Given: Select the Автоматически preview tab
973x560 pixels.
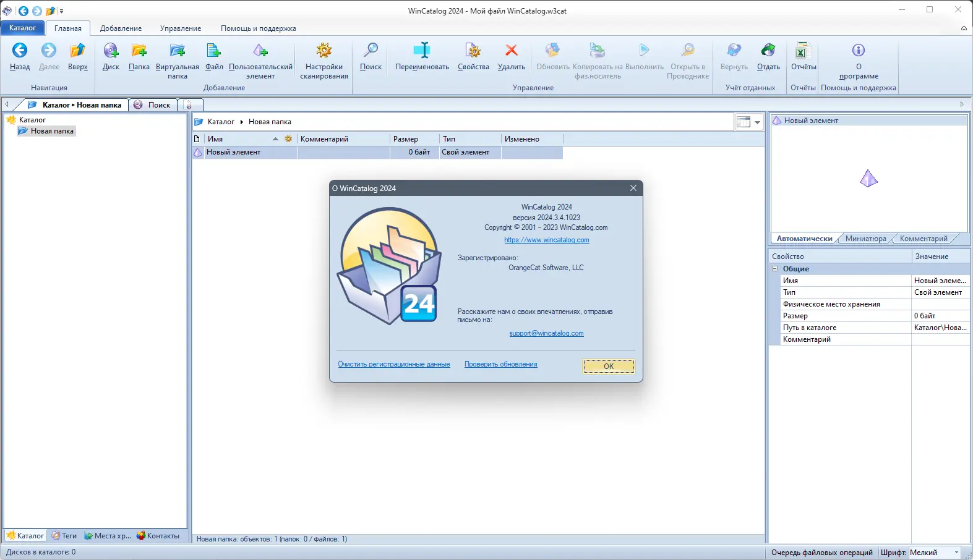Looking at the screenshot, I should 804,239.
